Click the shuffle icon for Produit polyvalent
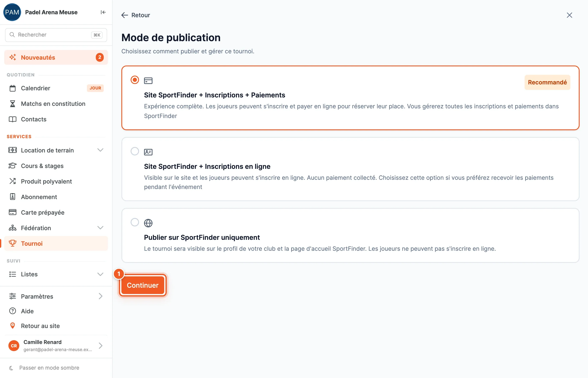Image resolution: width=588 pixels, height=378 pixels. tap(13, 181)
